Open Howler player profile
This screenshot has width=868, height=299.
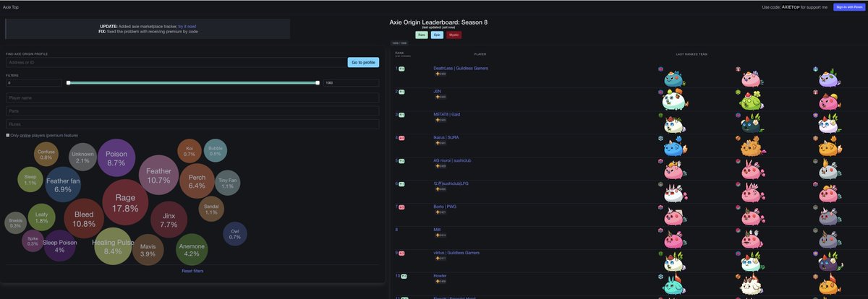[x=440, y=276]
